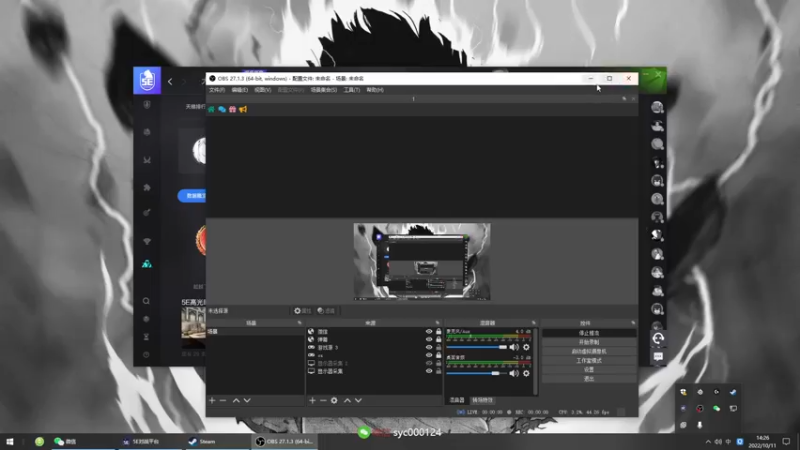This screenshot has height=450, width=800.
Task: Click the blue chat bubbles toolbar icon
Action: 222,109
